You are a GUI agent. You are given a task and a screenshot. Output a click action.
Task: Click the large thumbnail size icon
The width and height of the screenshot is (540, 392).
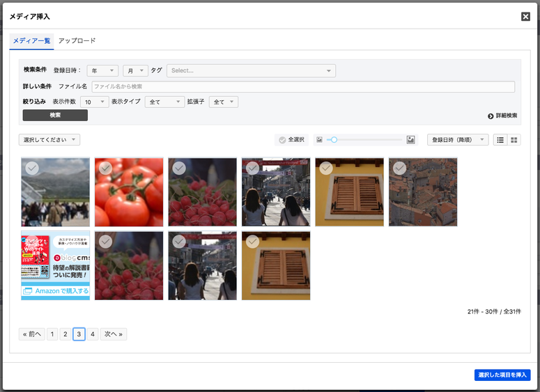(x=411, y=140)
